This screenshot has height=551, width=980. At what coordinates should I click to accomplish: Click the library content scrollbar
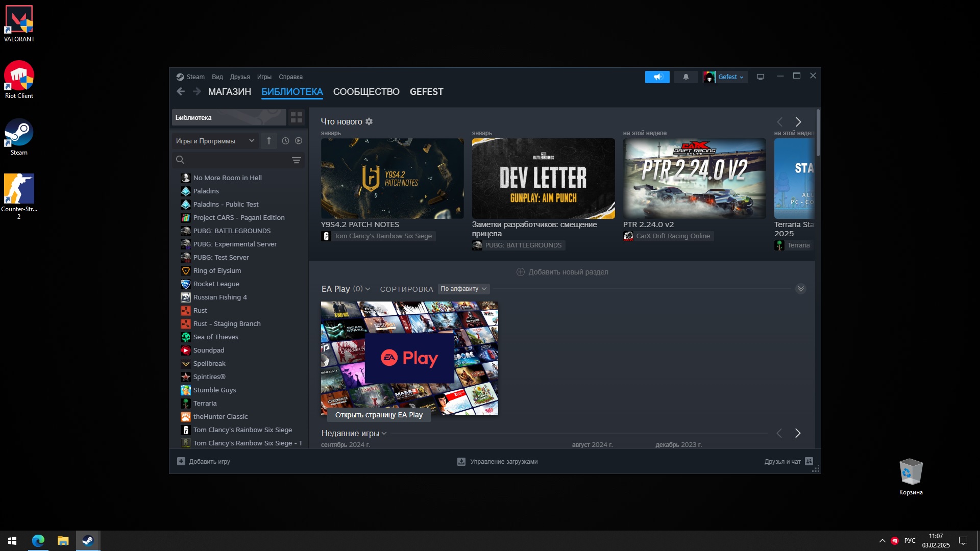click(x=818, y=133)
